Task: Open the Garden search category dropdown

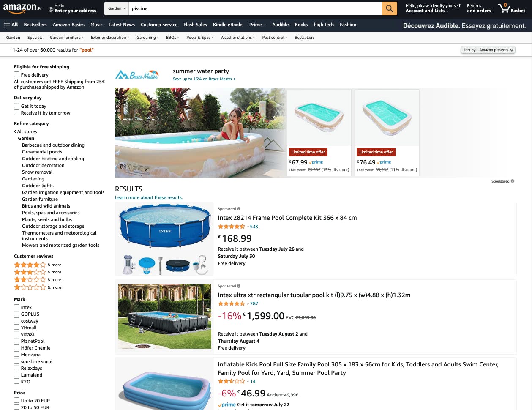Action: tap(117, 8)
